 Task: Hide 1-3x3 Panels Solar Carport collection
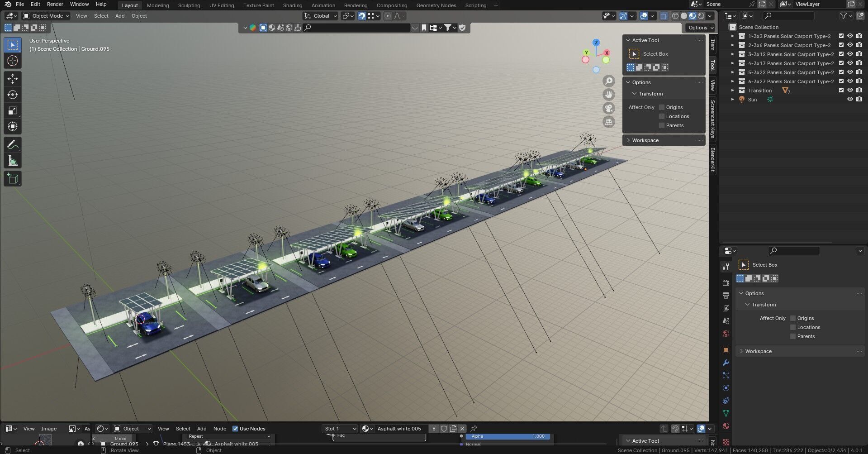[850, 36]
